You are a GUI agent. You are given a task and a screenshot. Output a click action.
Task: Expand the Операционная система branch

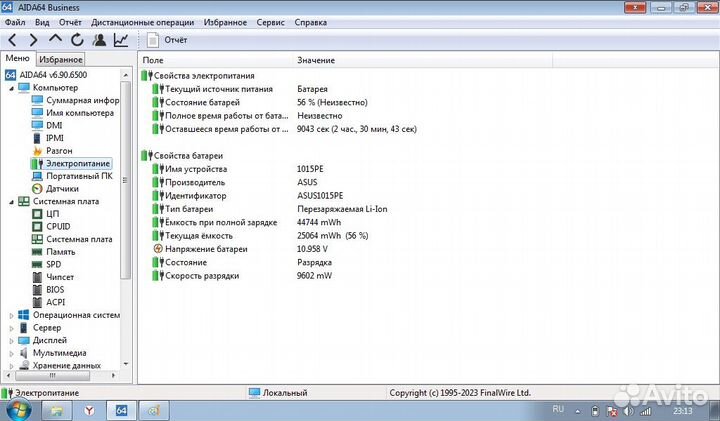click(x=11, y=315)
